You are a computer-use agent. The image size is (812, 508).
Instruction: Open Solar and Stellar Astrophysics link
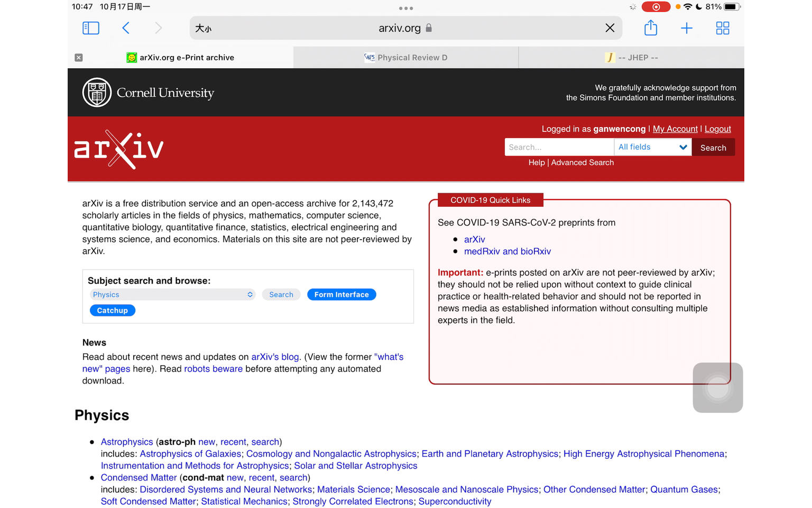click(x=356, y=466)
